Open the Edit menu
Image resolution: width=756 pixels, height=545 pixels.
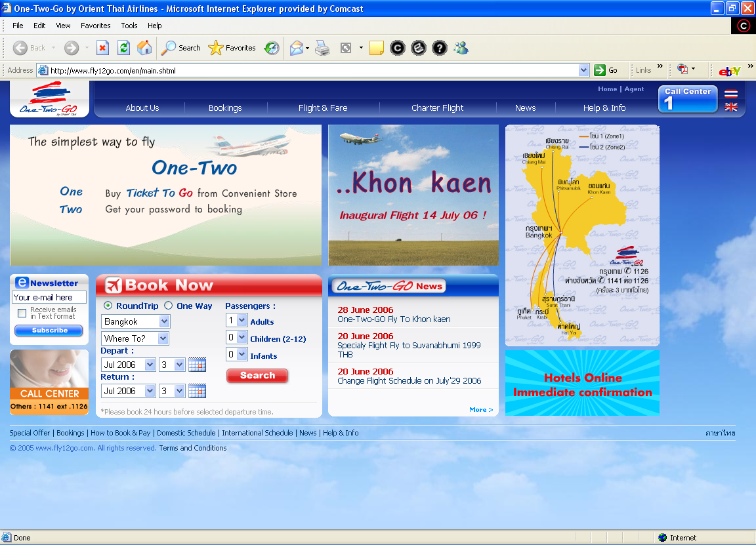[39, 26]
